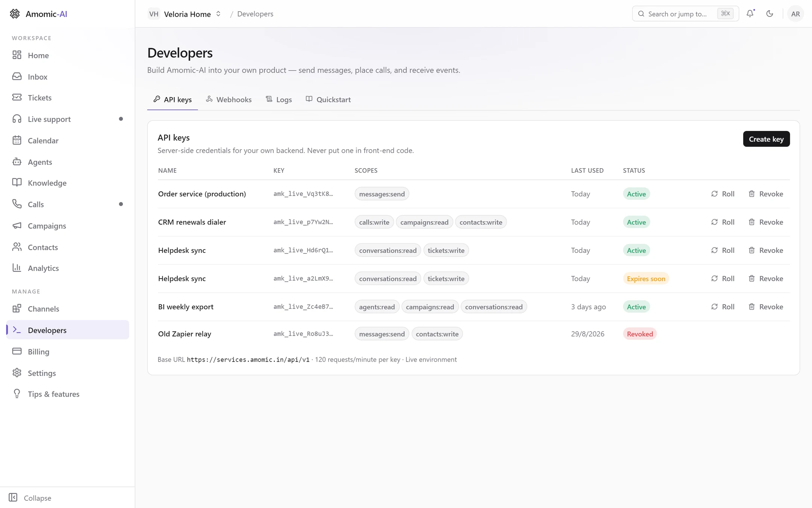Open Live support from sidebar
The image size is (812, 508).
(x=68, y=119)
